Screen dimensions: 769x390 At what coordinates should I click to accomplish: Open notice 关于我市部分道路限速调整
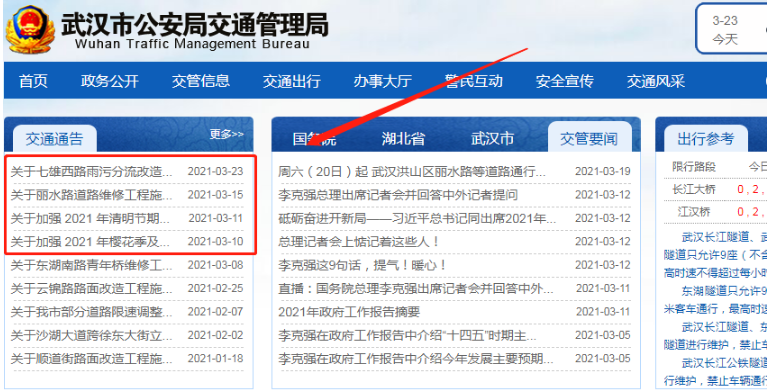pyautogui.click(x=92, y=312)
